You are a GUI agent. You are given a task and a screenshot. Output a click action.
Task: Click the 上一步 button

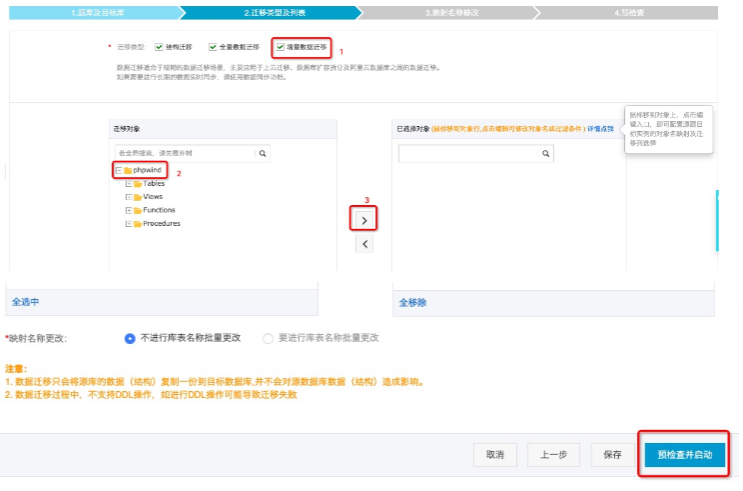tap(553, 455)
